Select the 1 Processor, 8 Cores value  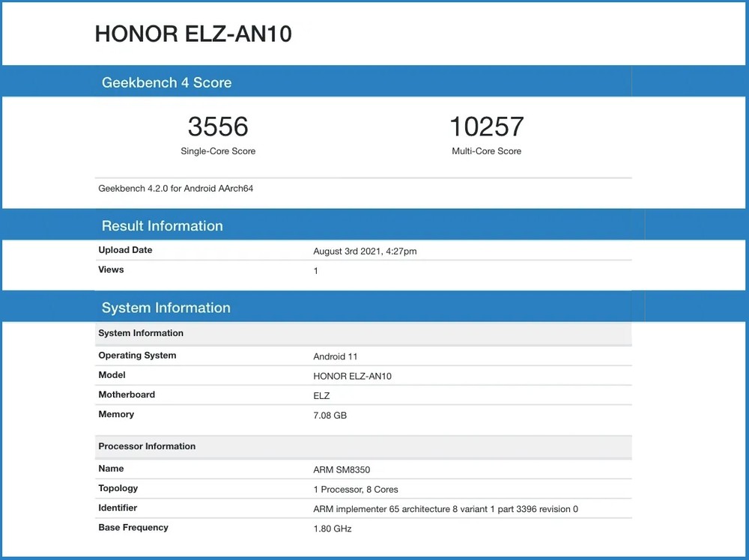pyautogui.click(x=356, y=490)
